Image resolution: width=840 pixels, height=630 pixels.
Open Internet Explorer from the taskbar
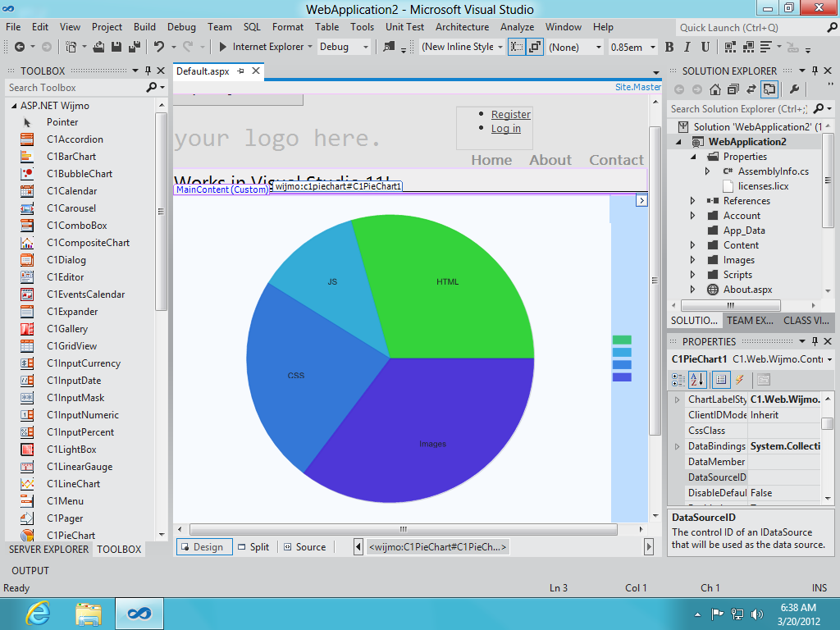tap(38, 614)
